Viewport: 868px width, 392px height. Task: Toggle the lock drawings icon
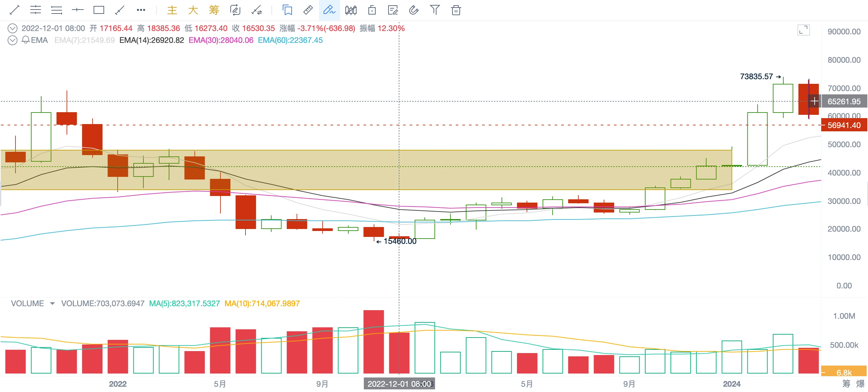[372, 10]
